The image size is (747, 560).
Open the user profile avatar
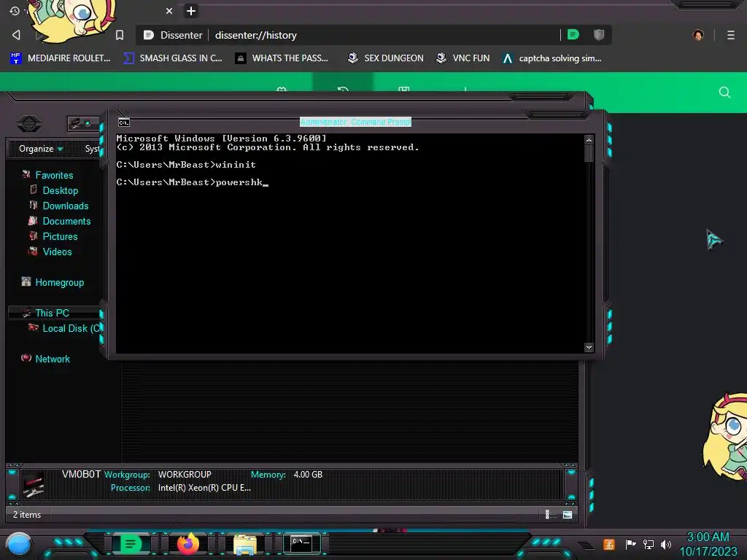pos(698,35)
